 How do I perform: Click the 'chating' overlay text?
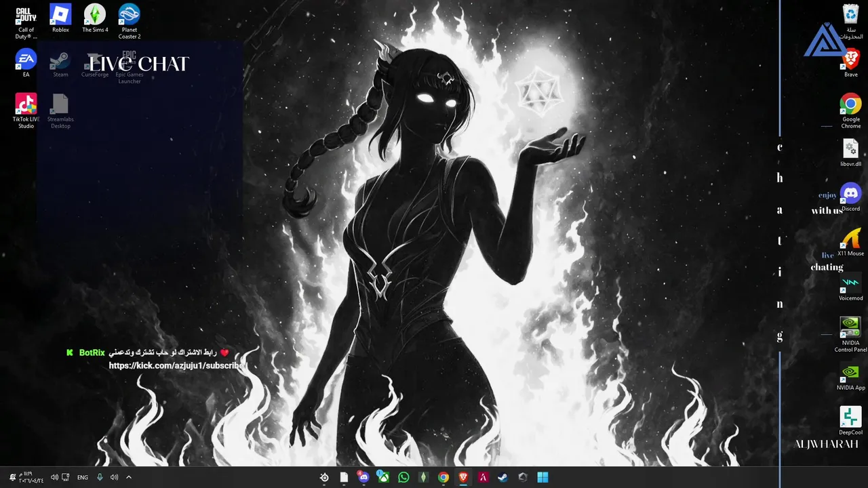827,267
